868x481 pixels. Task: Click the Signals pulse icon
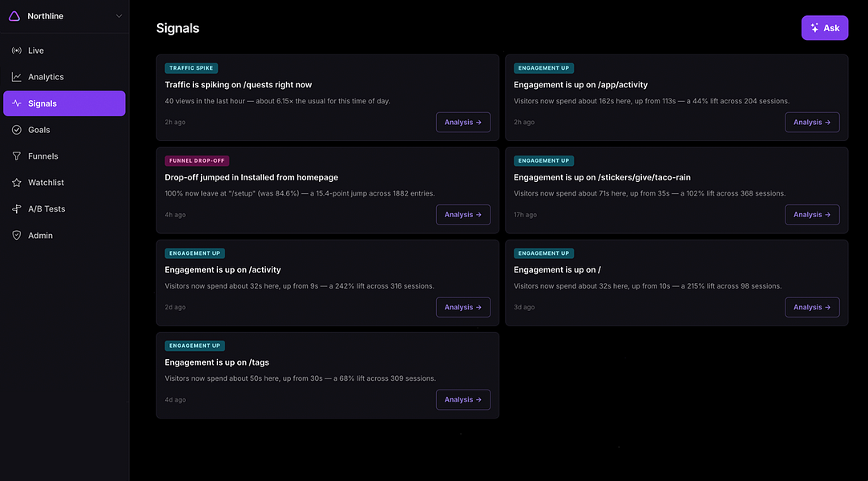click(17, 103)
